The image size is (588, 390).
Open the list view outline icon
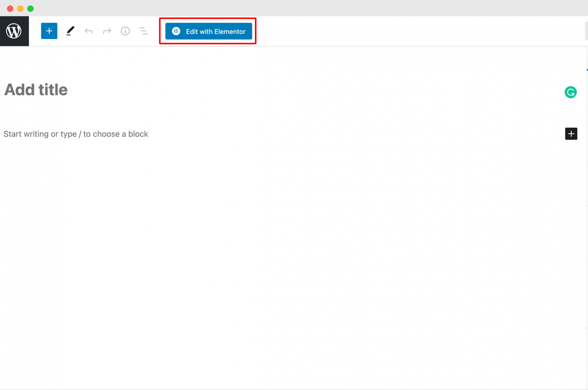143,31
